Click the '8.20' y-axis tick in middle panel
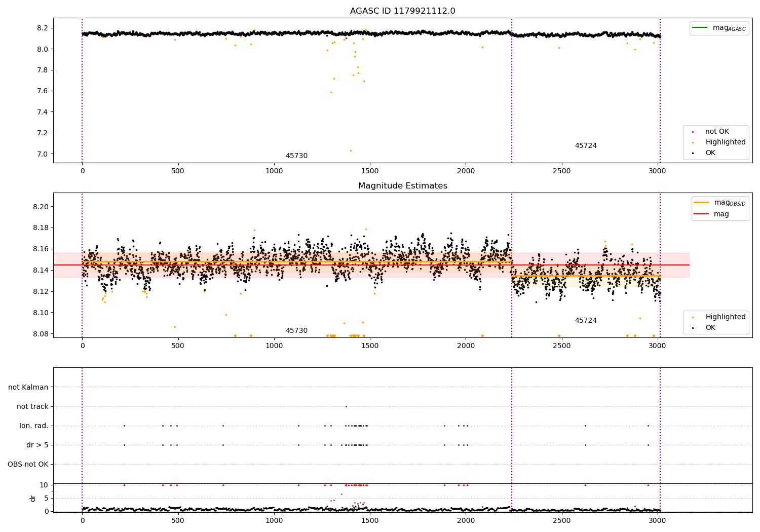760x532 pixels. pos(41,207)
